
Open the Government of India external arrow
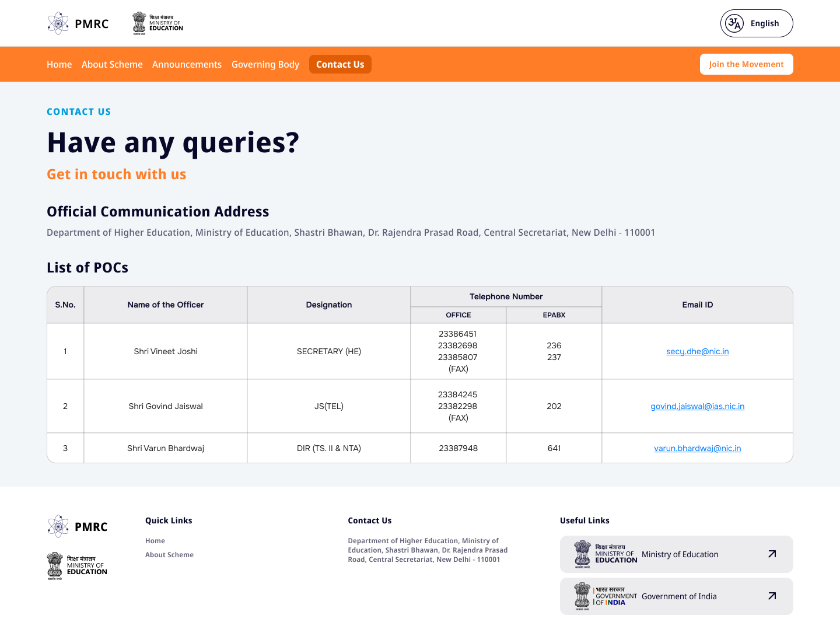(772, 596)
